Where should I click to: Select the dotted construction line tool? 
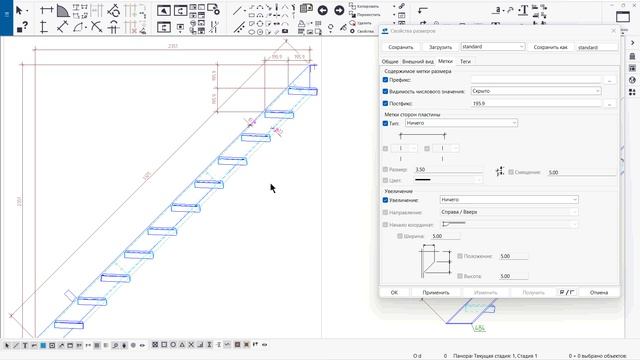pos(239,27)
